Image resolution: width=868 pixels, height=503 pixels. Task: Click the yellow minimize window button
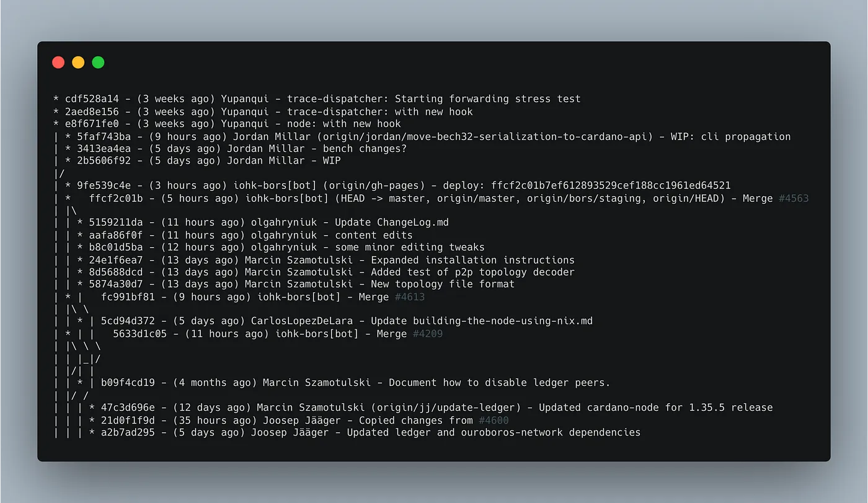point(78,62)
